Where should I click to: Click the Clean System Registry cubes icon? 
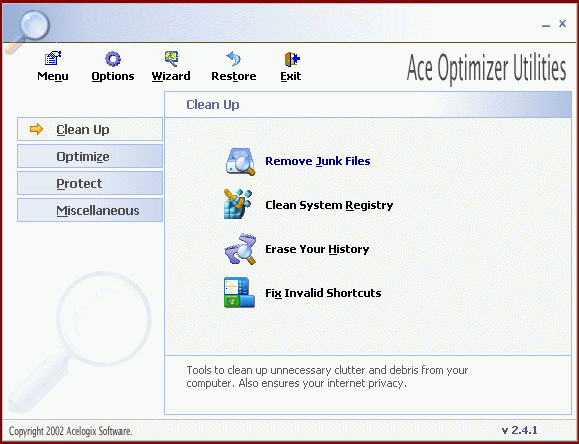click(238, 204)
